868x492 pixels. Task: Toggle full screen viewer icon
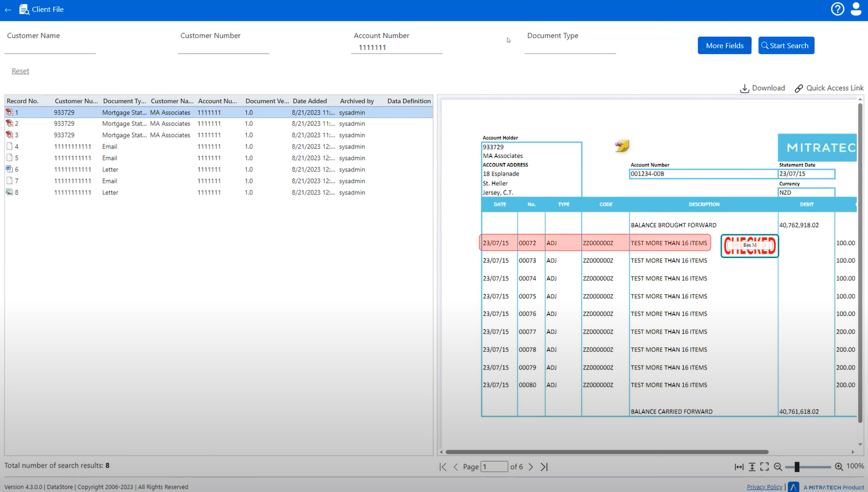(765, 467)
